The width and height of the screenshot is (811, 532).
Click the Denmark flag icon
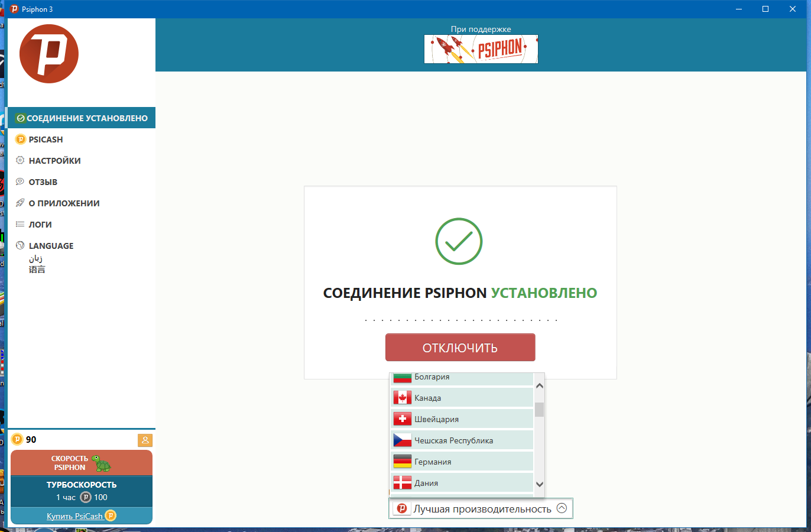pyautogui.click(x=403, y=483)
